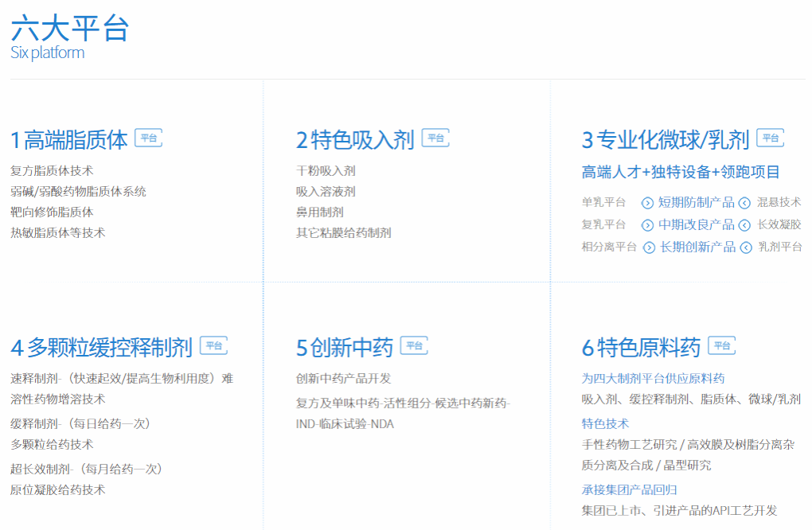Click left-arrow icon before 乳剂平台
Viewport: 812px width, 530px height.
point(746,247)
